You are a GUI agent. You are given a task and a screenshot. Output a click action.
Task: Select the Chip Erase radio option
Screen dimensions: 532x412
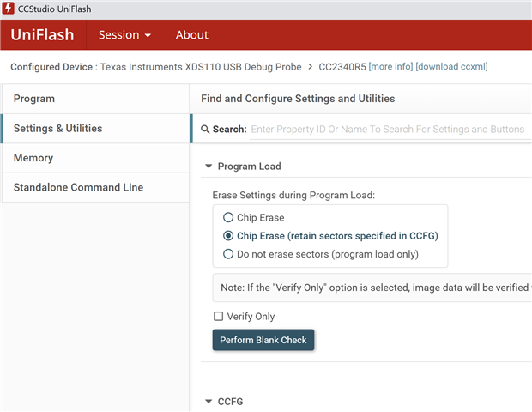(x=228, y=217)
